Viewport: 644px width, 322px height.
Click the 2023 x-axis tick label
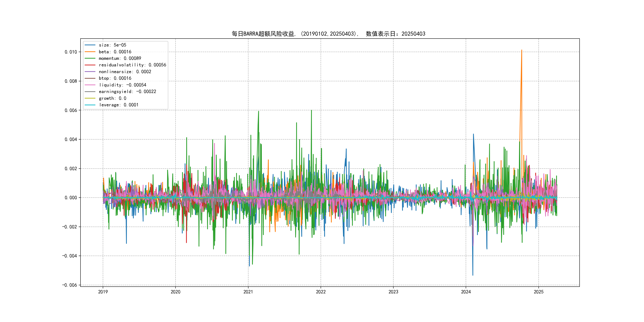pos(393,292)
